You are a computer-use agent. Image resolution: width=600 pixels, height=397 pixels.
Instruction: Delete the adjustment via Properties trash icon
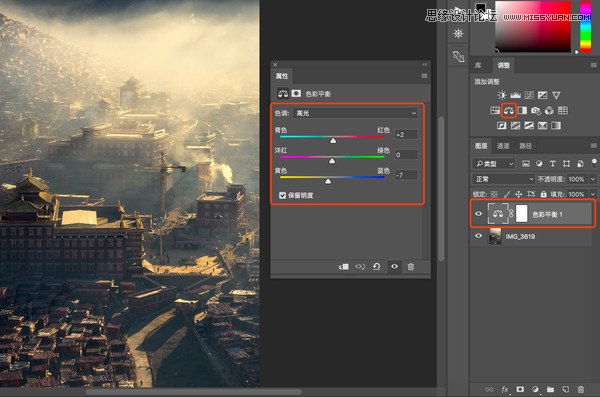click(411, 266)
